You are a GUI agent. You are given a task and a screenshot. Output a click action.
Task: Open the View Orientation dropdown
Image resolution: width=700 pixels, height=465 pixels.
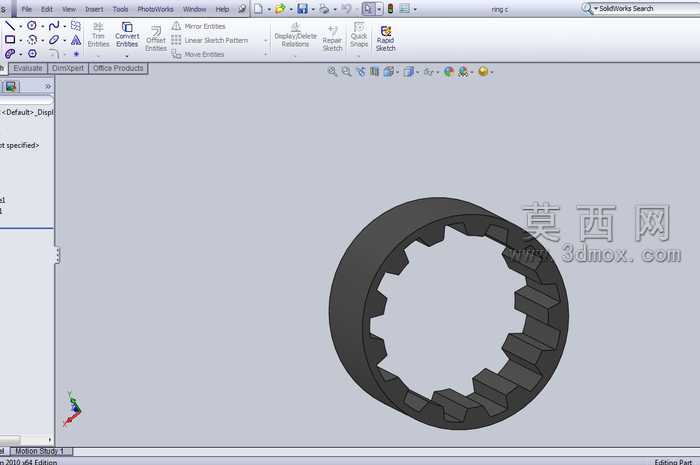click(389, 71)
